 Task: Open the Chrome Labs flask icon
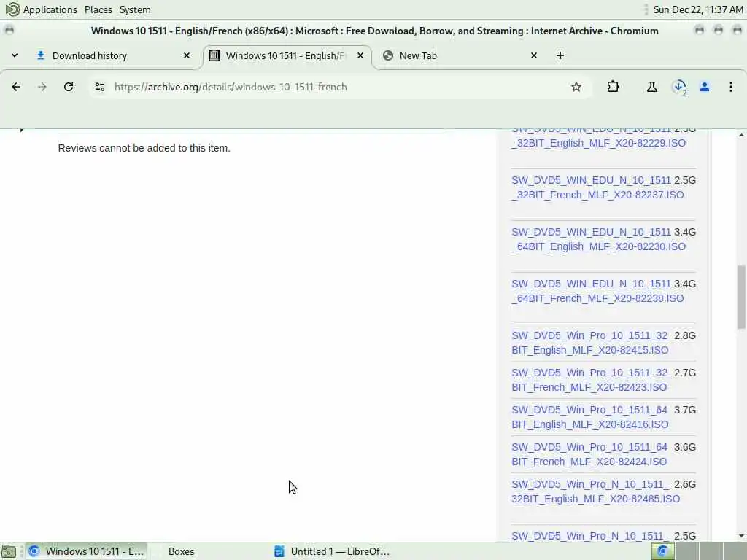[x=651, y=87]
